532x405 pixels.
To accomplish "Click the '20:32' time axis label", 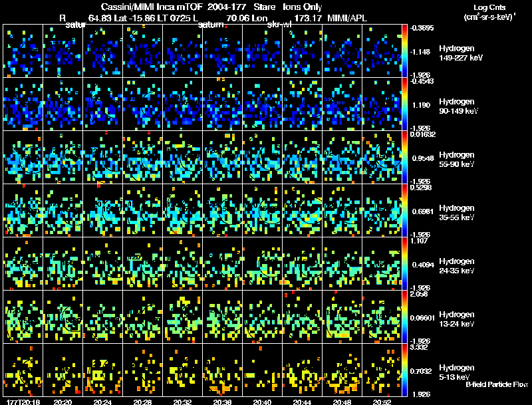I will coord(182,402).
